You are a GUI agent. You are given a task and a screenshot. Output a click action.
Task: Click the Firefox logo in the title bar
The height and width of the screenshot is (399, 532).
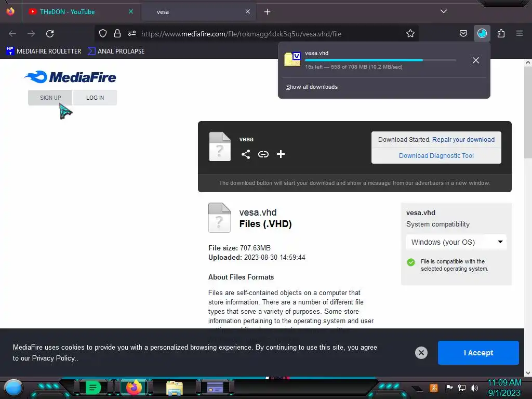(x=10, y=11)
